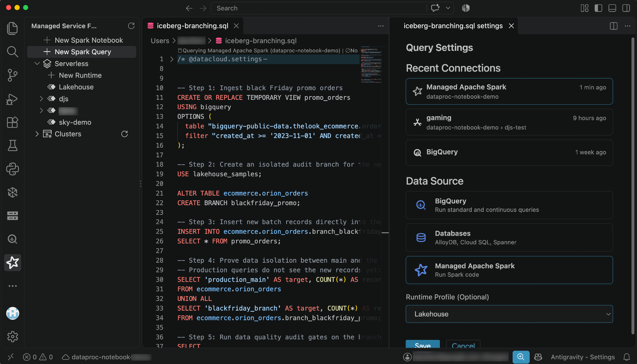Click the errors and warnings status indicator
637x364 pixels.
tap(38, 357)
